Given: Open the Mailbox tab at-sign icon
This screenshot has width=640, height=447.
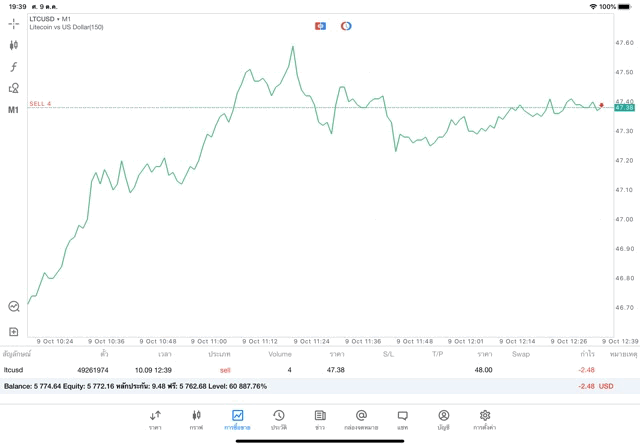Looking at the screenshot, I should [361, 420].
